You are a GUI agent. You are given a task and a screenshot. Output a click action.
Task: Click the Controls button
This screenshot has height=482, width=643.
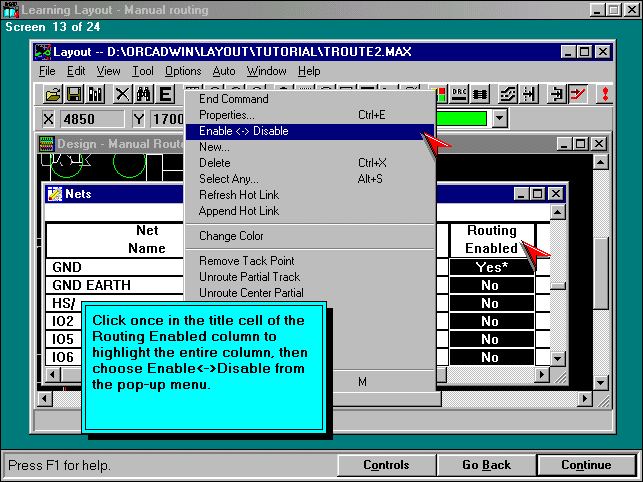tap(386, 465)
